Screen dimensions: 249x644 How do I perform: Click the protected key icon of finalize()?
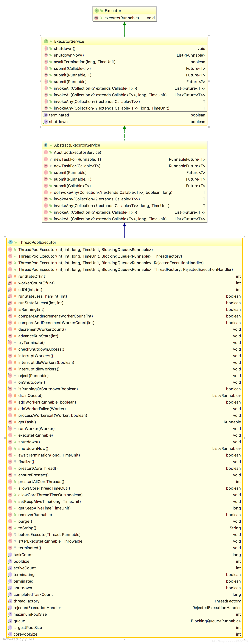15,462
